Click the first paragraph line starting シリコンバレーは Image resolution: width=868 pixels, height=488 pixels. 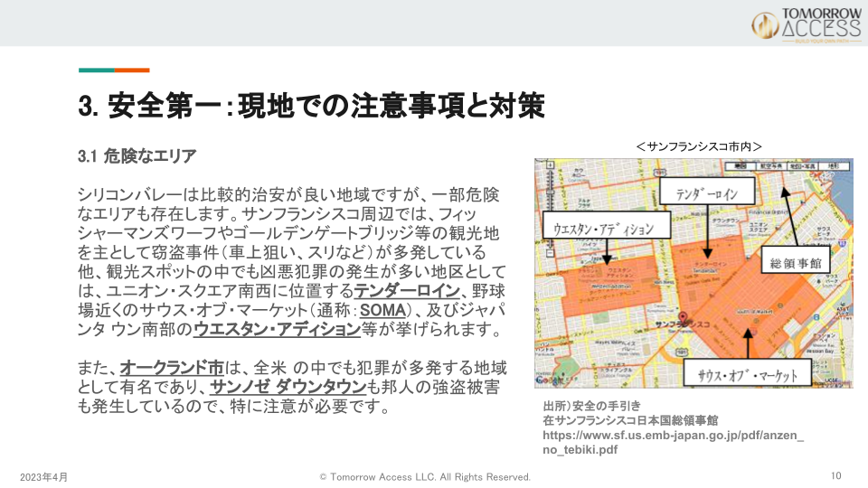(288, 194)
